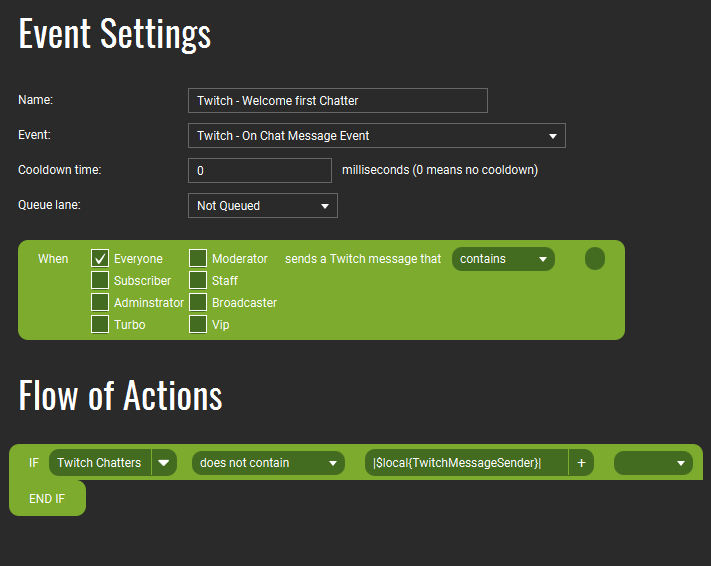Select the Adminstrator checkbox
This screenshot has height=566, width=711.
click(100, 302)
